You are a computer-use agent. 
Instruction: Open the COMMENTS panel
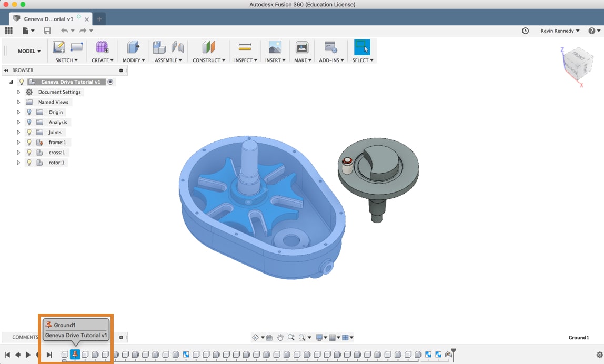tap(25, 337)
